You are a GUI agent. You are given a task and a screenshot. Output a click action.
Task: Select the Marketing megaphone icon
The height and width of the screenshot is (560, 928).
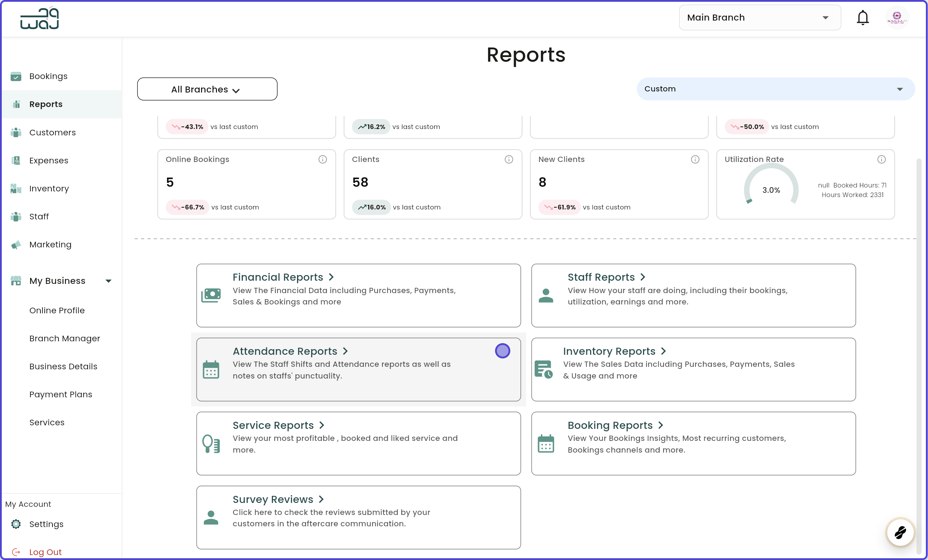tap(16, 245)
